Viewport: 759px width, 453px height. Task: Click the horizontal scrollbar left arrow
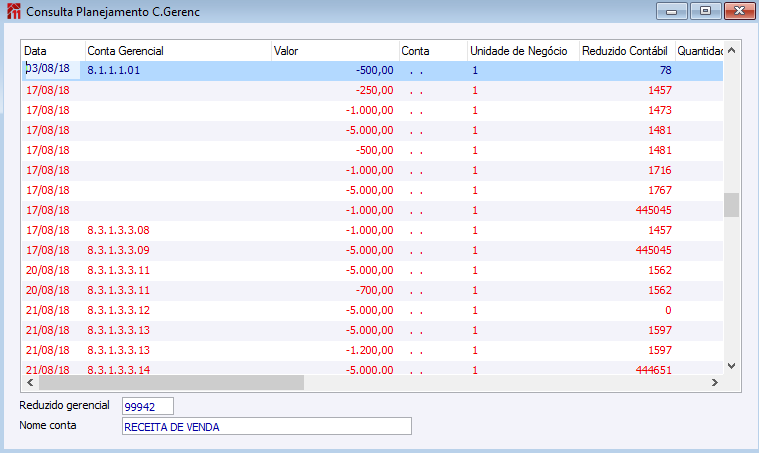[30, 383]
